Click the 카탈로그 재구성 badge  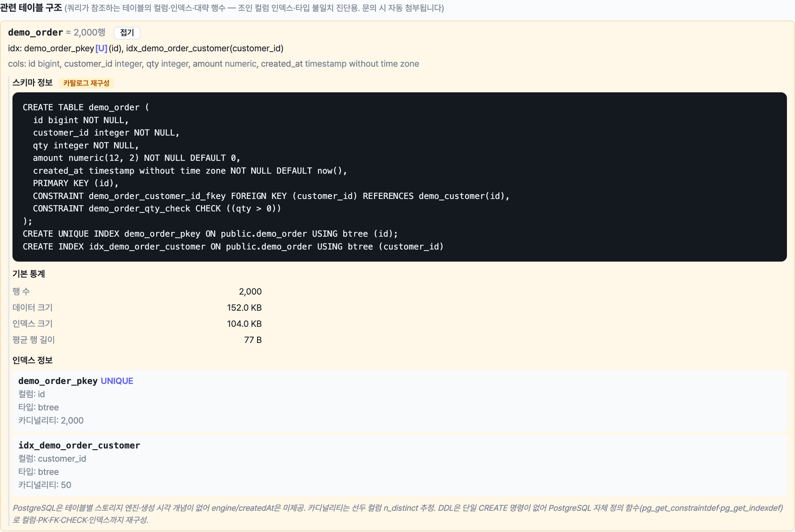(86, 83)
